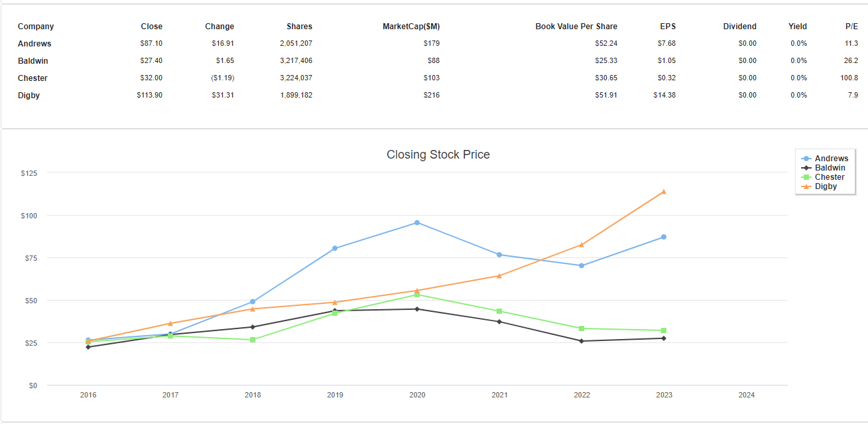Screen dimensions: 868x424
Task: Click the Closing Stock Price chart title
Action: click(x=438, y=155)
